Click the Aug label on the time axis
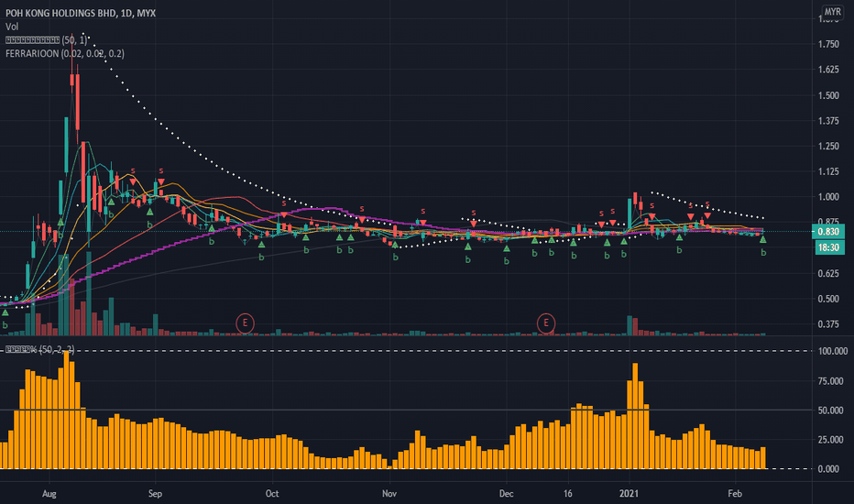854x504 pixels. (x=49, y=494)
